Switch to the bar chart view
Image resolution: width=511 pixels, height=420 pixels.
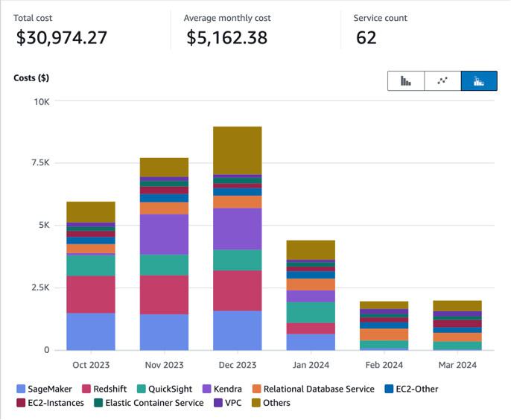pos(406,81)
